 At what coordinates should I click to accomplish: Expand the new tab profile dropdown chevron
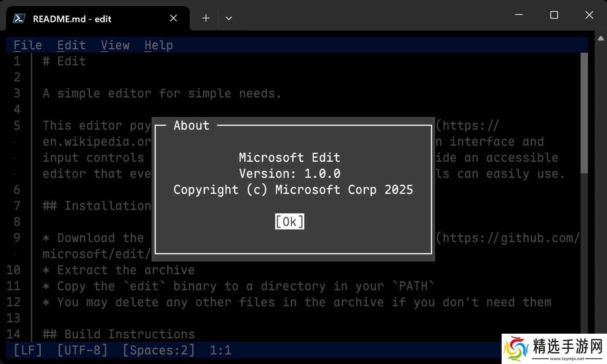tap(229, 18)
